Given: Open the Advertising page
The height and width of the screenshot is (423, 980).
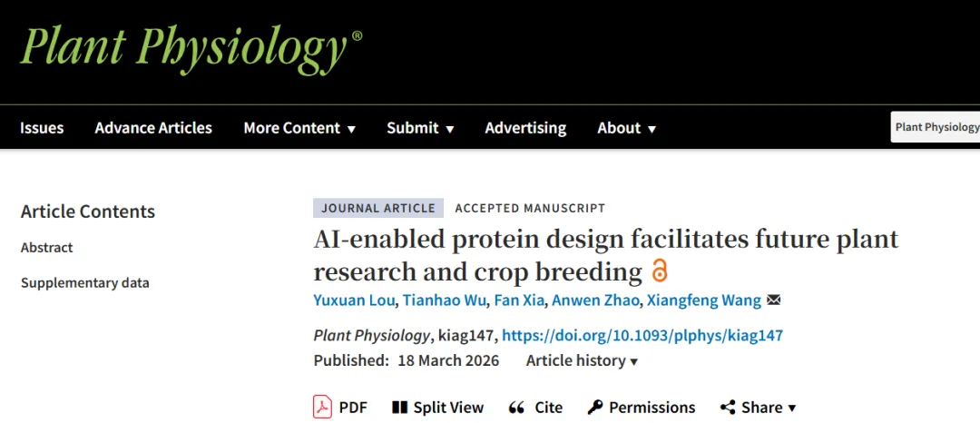Looking at the screenshot, I should click(525, 128).
